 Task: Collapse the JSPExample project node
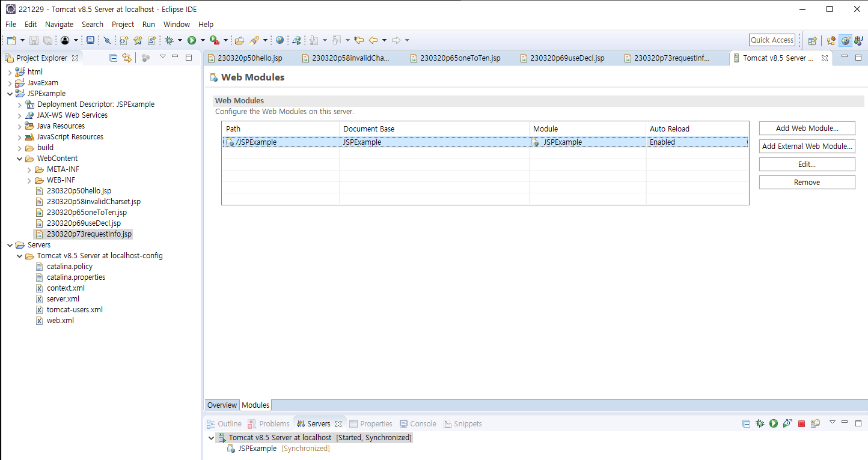coord(10,94)
